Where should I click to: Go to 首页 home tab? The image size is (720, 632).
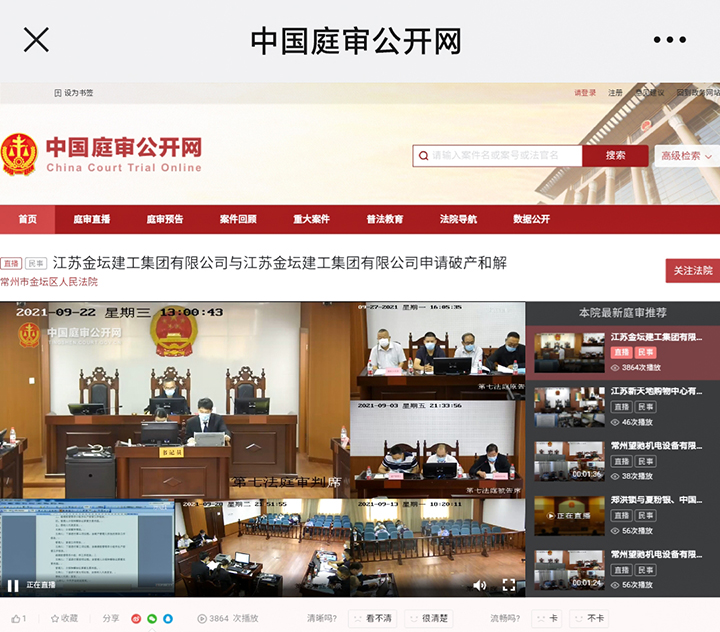pos(28,219)
